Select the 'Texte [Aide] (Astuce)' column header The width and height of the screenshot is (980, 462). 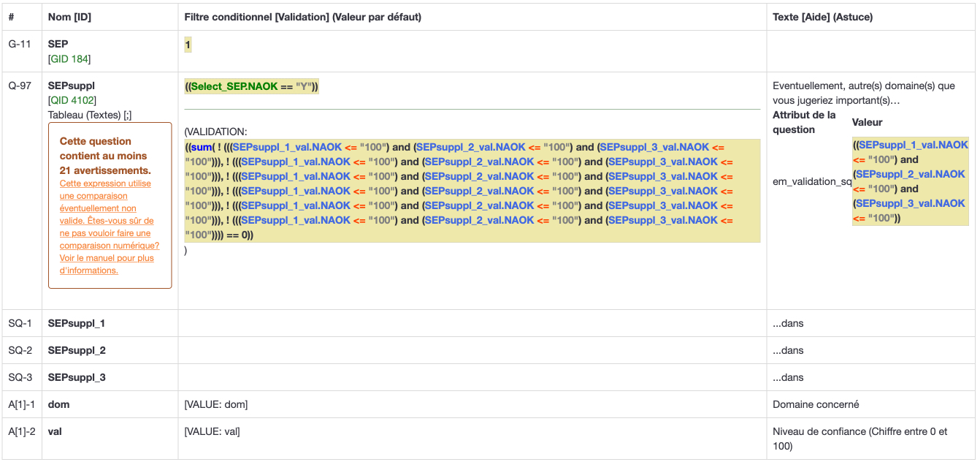pos(822,16)
